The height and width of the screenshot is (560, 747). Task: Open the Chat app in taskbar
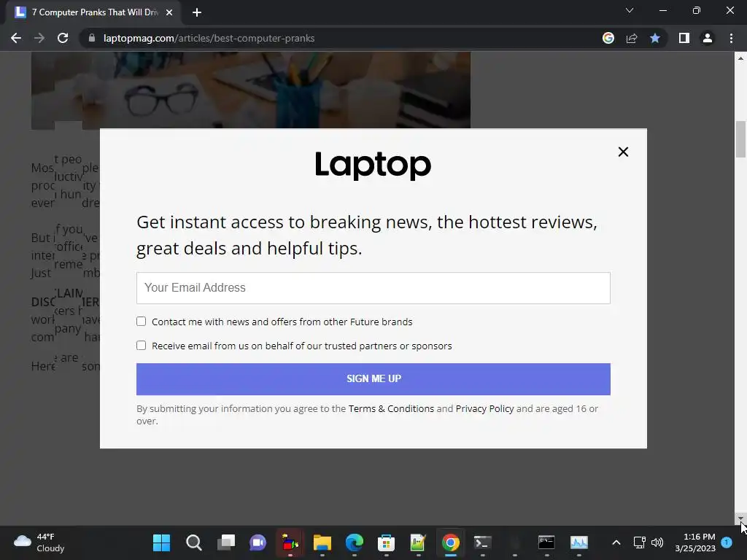tap(258, 542)
